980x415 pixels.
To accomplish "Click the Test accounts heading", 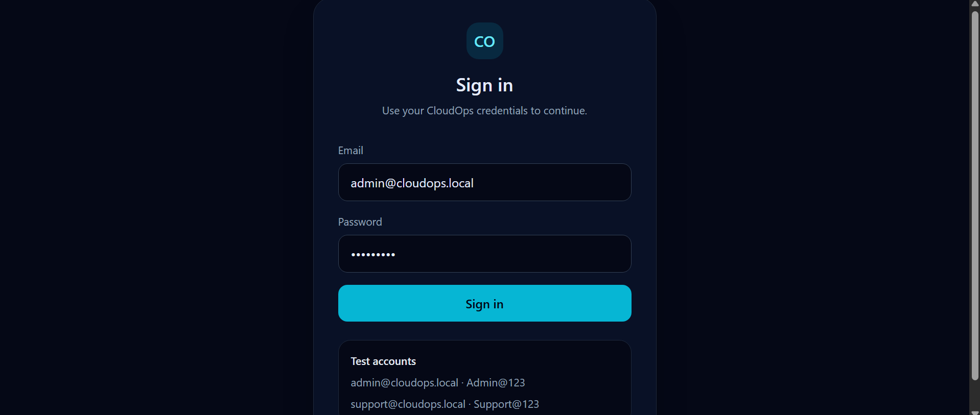I will click(383, 361).
